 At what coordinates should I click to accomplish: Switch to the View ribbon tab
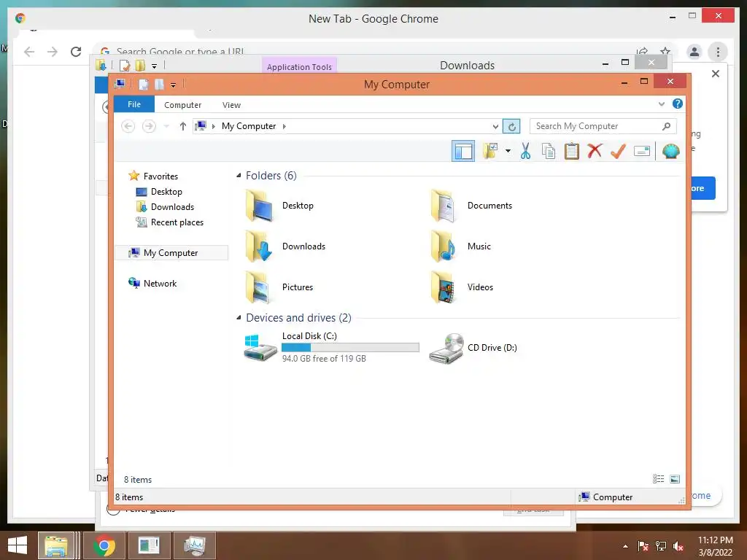coord(231,105)
